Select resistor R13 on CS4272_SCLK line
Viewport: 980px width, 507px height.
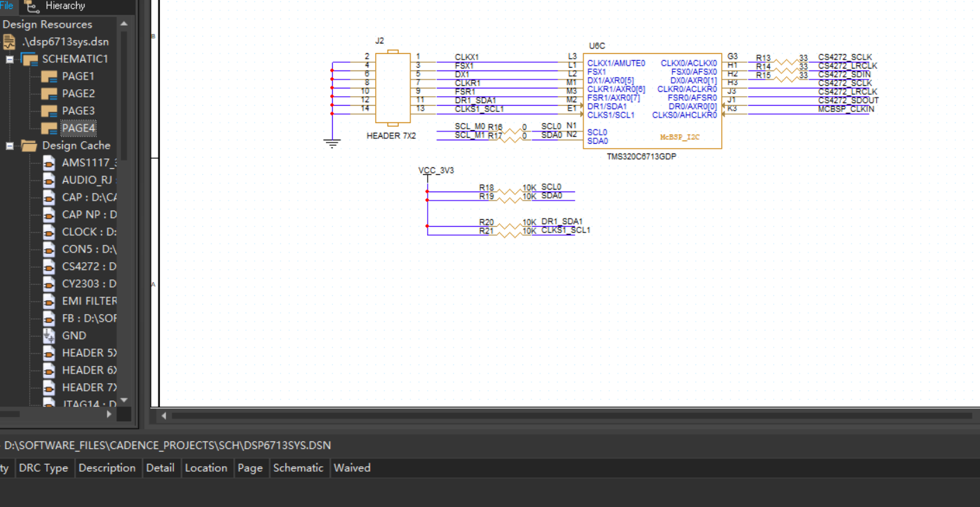tap(786, 61)
